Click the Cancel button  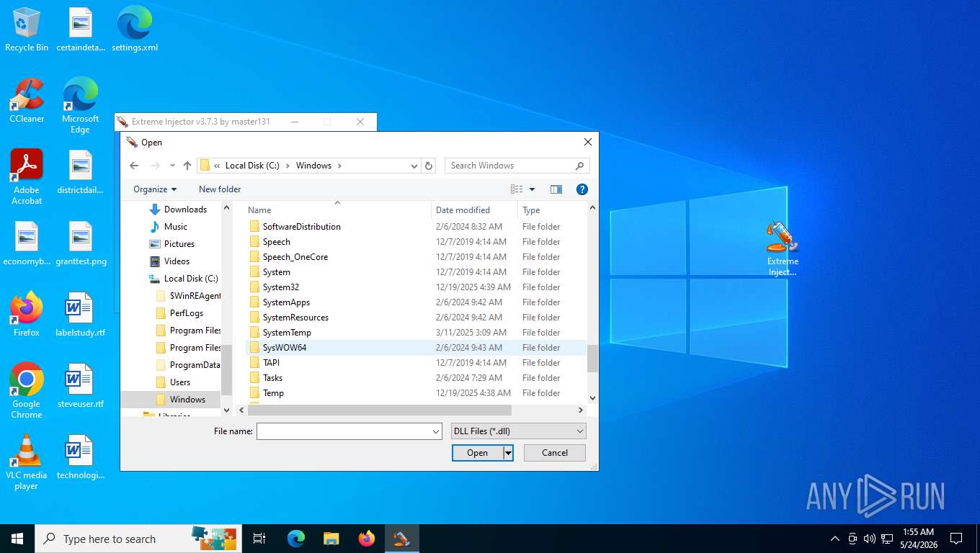(x=554, y=453)
